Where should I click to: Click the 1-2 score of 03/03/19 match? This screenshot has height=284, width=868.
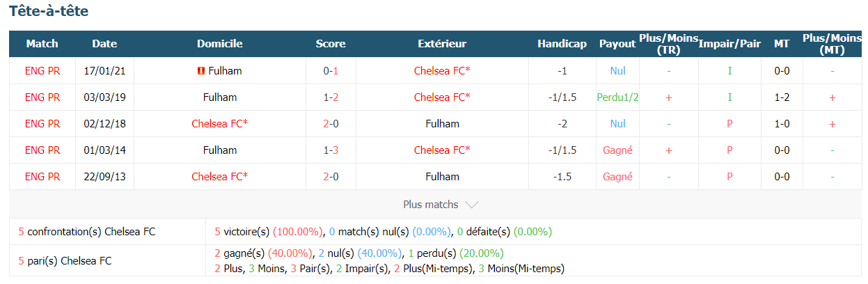[331, 97]
